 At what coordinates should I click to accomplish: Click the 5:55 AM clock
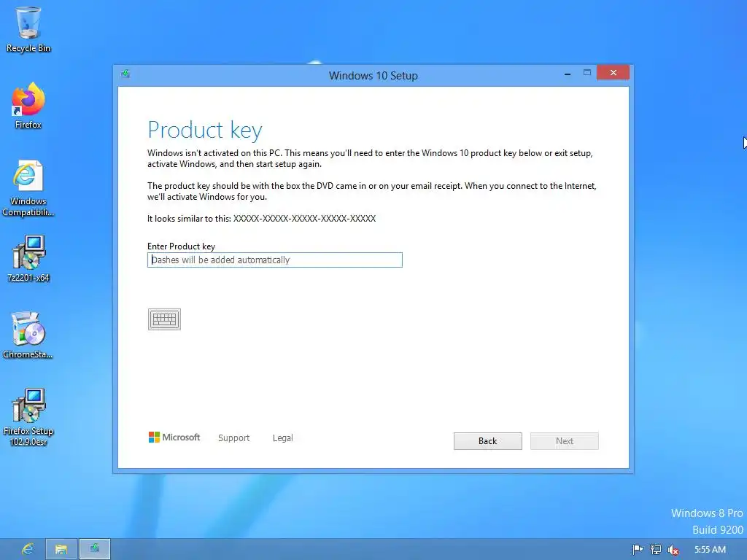coord(710,550)
